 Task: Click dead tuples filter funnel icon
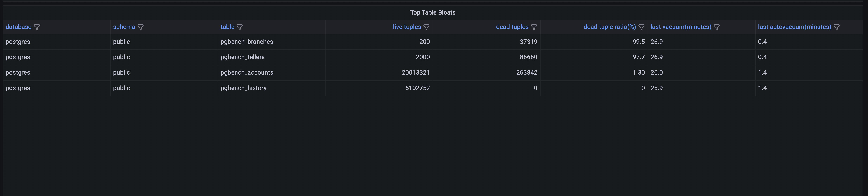534,27
